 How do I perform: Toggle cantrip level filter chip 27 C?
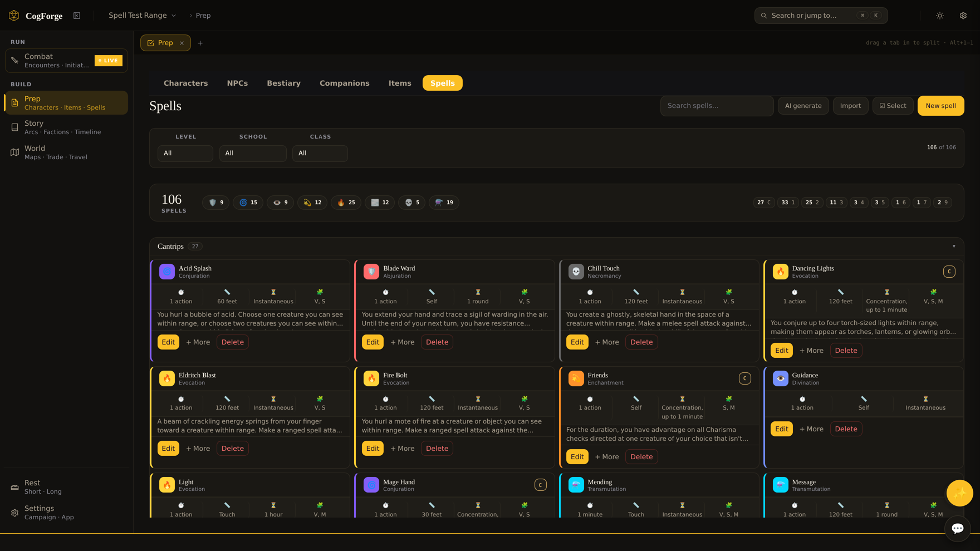click(764, 203)
